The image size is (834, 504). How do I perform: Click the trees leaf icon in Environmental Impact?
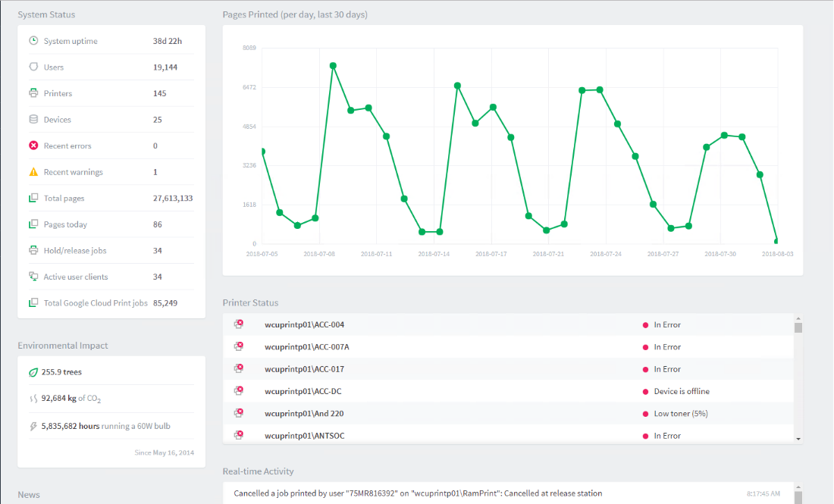pyautogui.click(x=33, y=372)
